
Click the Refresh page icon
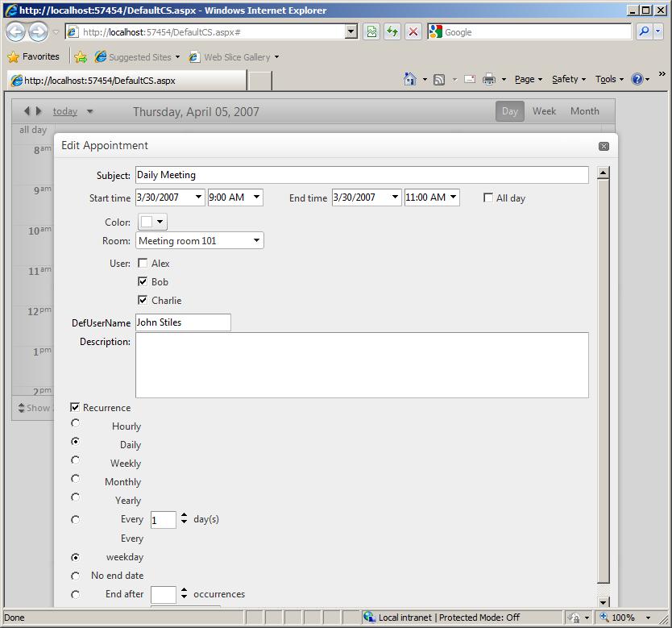(392, 31)
